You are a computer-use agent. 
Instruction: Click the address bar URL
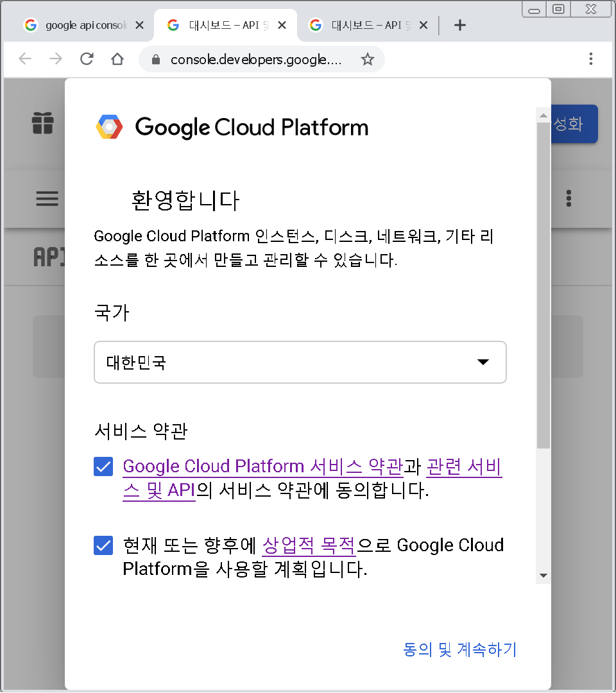coord(256,59)
